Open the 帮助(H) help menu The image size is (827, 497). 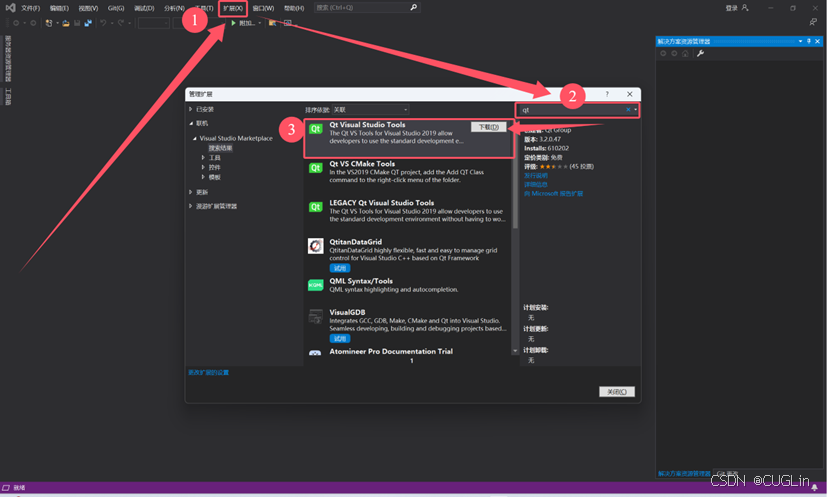[294, 8]
